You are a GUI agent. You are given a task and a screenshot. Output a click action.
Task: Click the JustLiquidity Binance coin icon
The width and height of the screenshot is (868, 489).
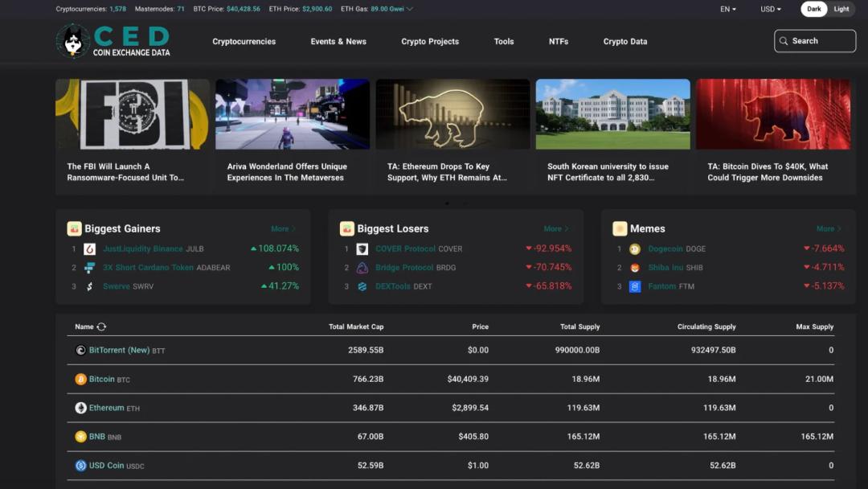90,249
